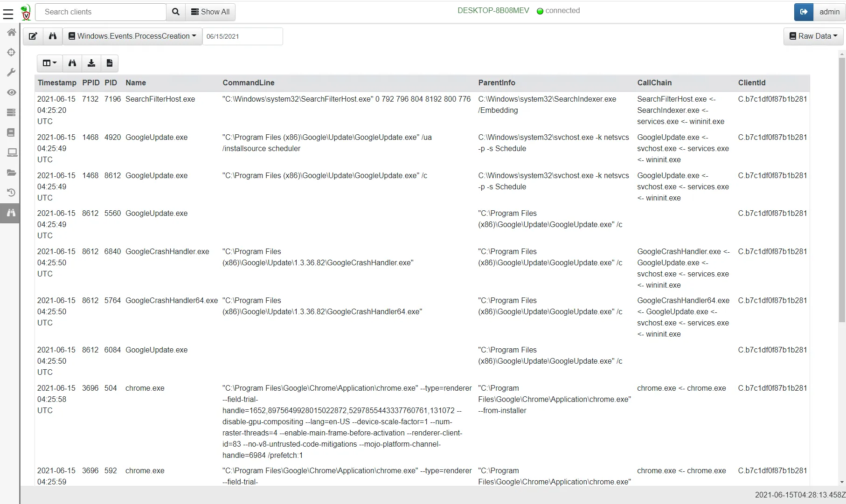This screenshot has width=846, height=504.
Task: Open the View Artifacts wrench icon
Action: pos(11,72)
